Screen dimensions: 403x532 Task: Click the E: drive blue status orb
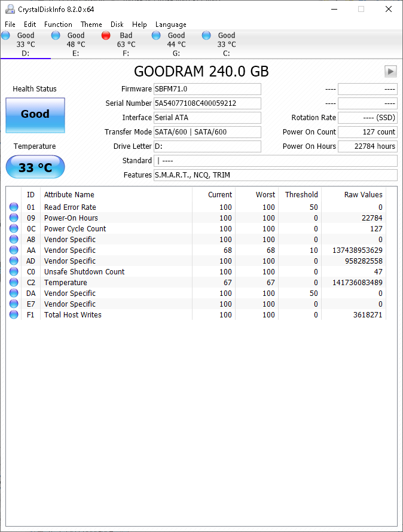pos(56,36)
